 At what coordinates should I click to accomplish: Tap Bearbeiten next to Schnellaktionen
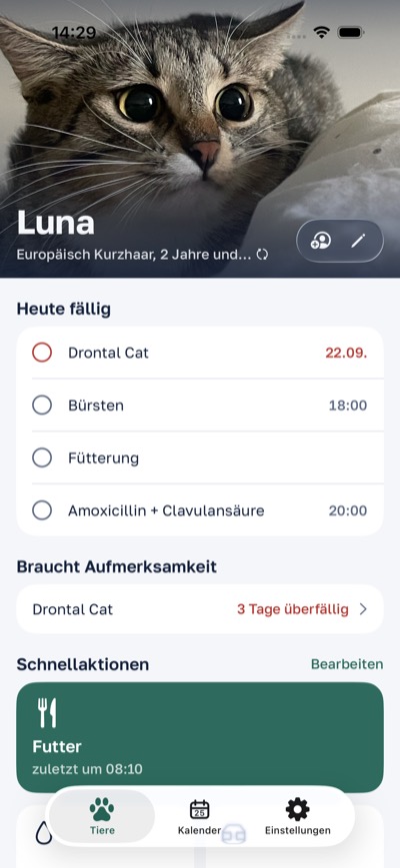coord(347,663)
